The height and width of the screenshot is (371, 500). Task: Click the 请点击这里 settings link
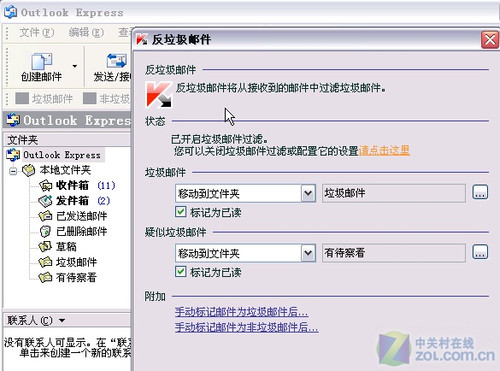[x=384, y=151]
